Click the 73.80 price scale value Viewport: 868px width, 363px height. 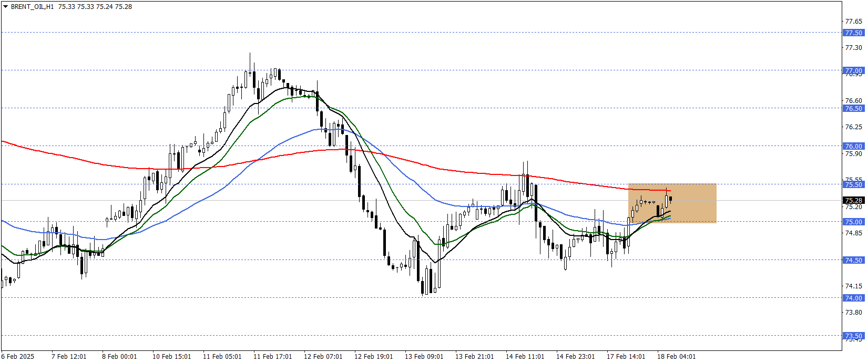(853, 312)
